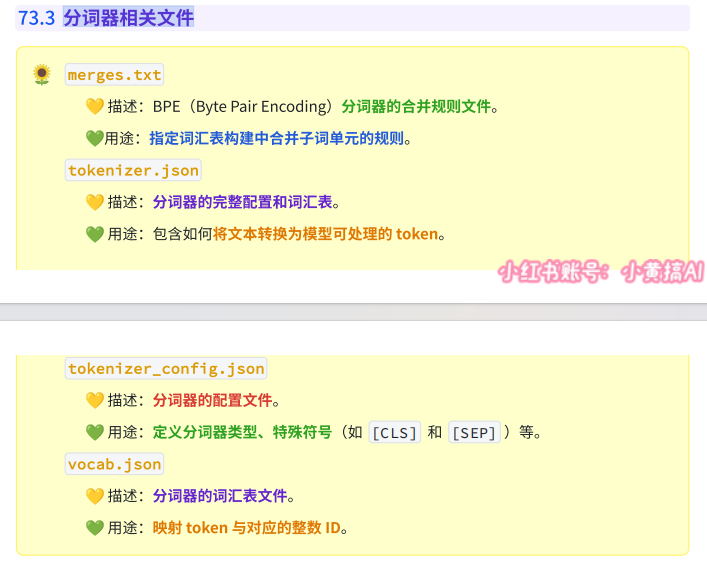Click the green heart before 指定词汇表构建中合并子词单元的规则
Screen dimensions: 707x567
(95, 138)
